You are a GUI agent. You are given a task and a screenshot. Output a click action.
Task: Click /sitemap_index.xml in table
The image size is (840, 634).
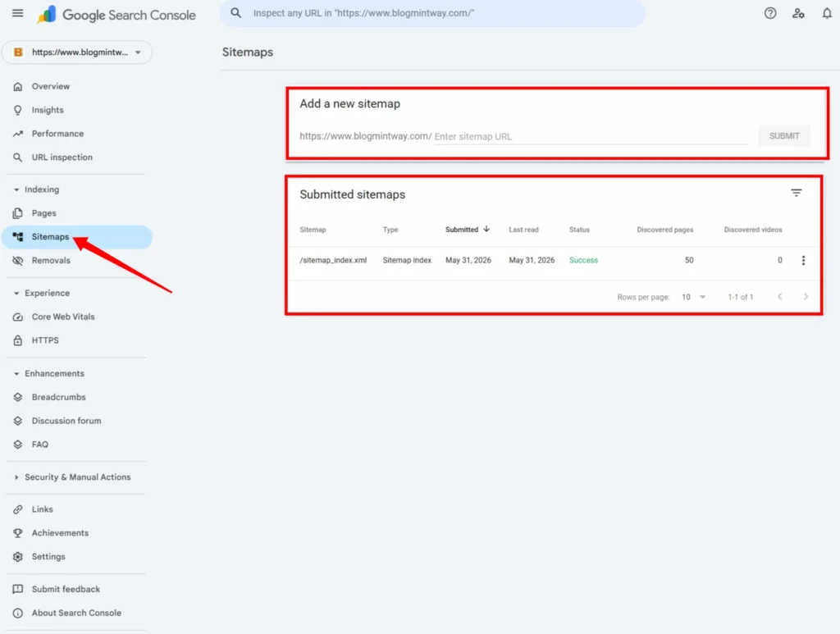tap(333, 260)
